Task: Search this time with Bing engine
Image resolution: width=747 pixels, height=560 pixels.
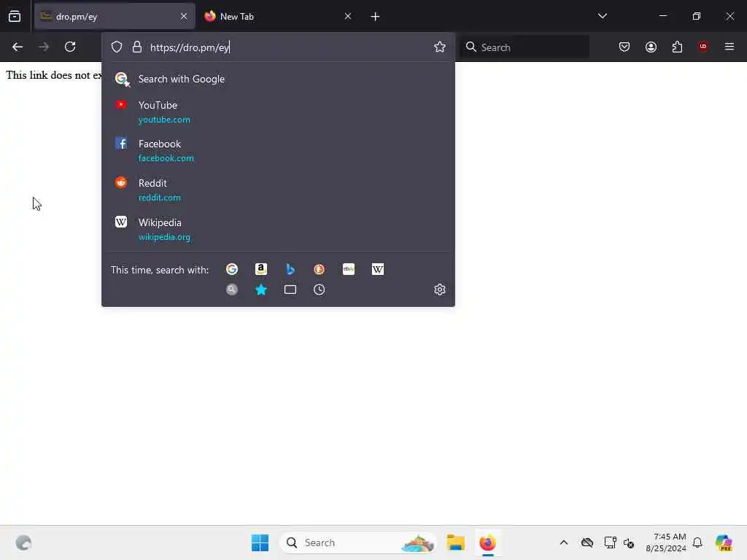Action: [290, 270]
